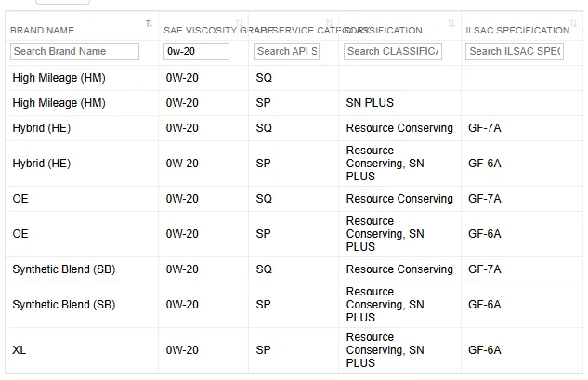Viewport: 588px width, 380px height.
Task: Click the Search CLASSIFICATION filter box
Action: coord(393,51)
